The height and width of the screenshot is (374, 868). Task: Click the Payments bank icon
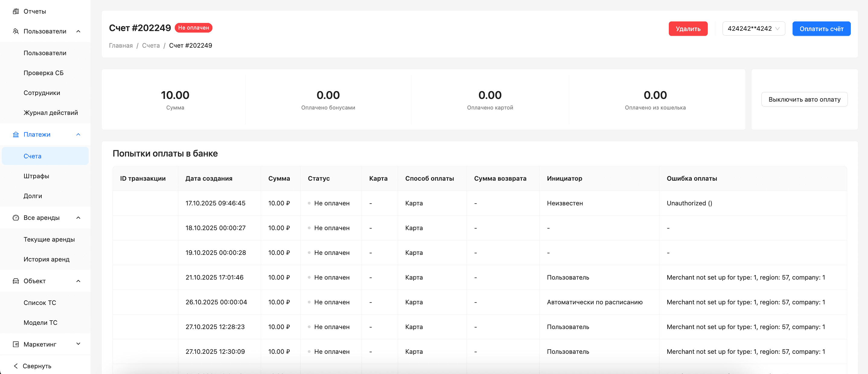click(15, 134)
